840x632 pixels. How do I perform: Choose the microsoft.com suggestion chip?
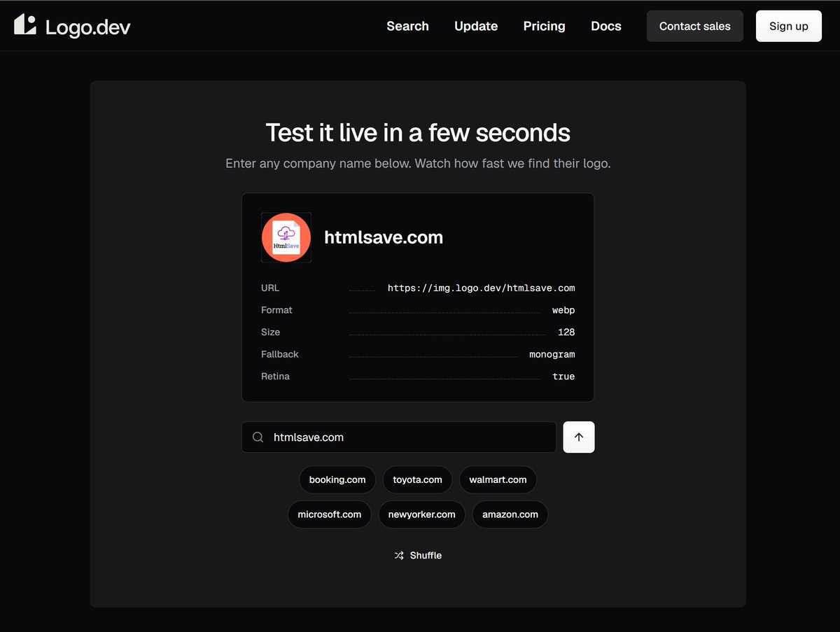(330, 514)
